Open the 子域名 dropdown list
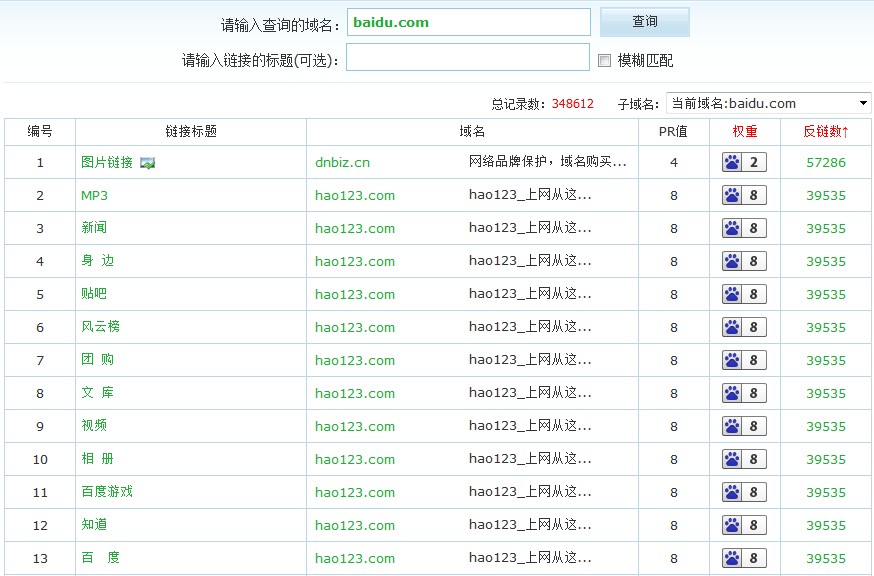 pos(768,103)
